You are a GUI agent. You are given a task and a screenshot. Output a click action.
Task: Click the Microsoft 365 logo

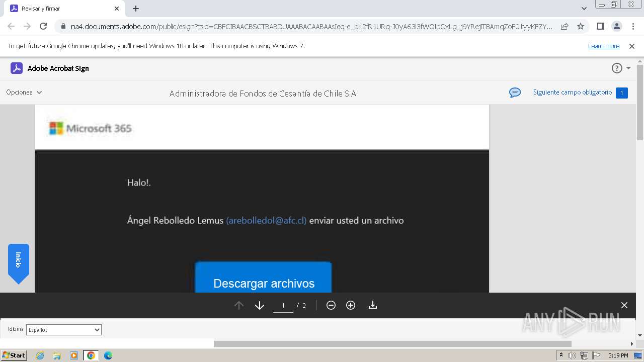pos(91,128)
